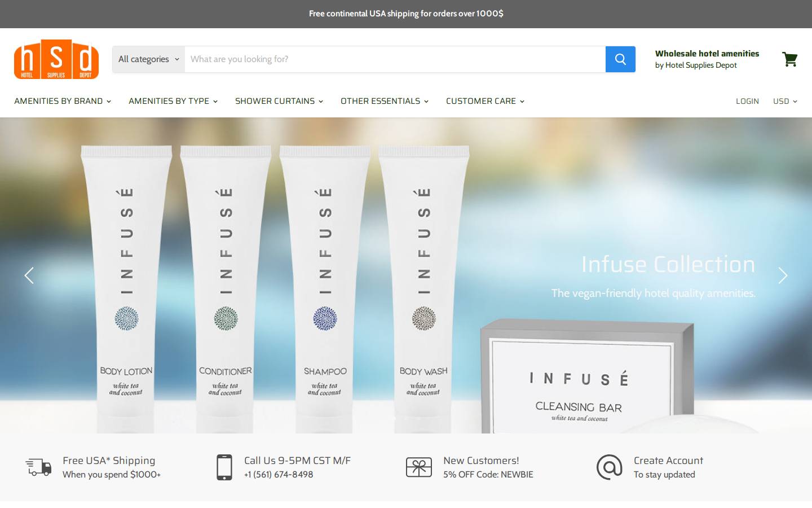Screen dimensions: 812x508
Task: Click 'by Hotel Supplies Depot' tagline
Action: (696, 65)
